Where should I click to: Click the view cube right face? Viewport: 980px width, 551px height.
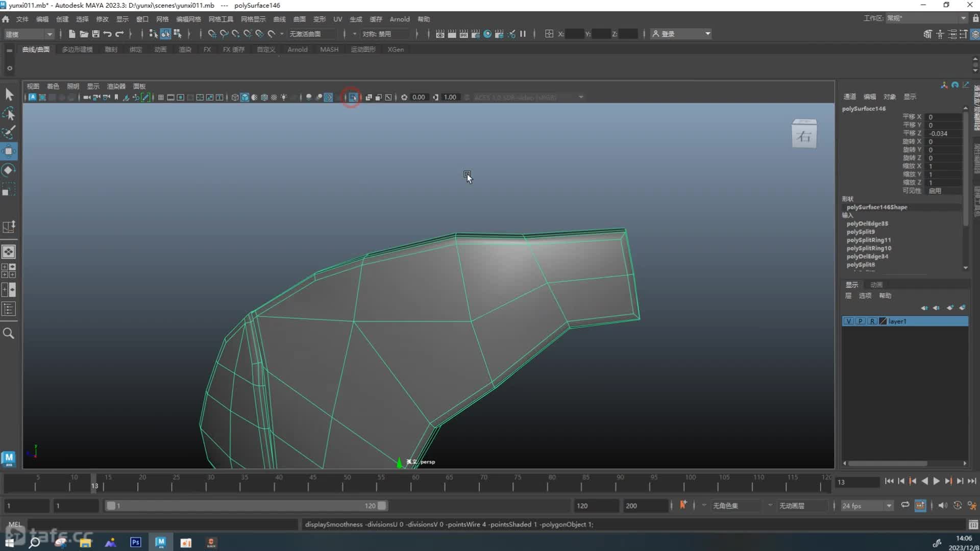tap(804, 136)
